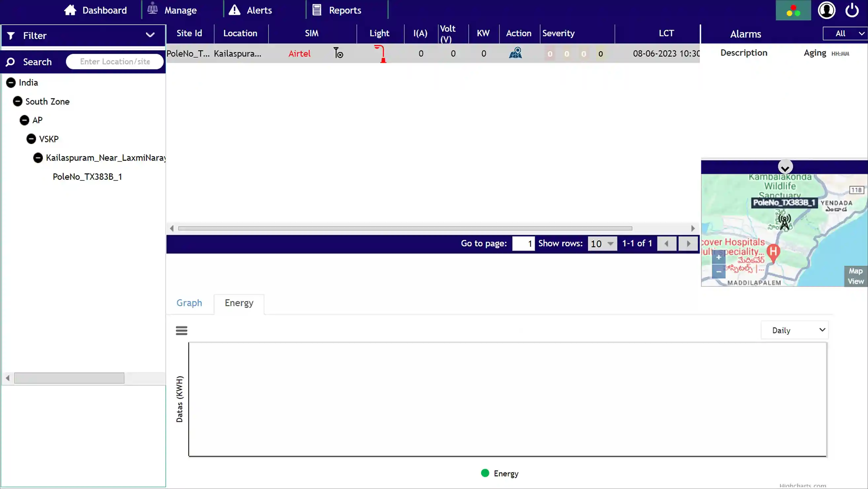The height and width of the screenshot is (489, 868).
Task: Switch to the Graph tab
Action: [x=189, y=303]
